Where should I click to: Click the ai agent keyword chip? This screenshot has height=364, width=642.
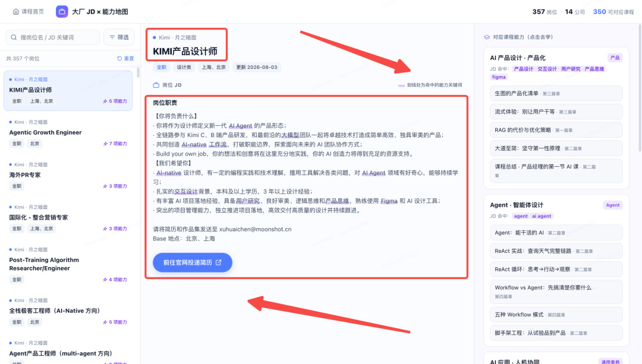tap(542, 216)
